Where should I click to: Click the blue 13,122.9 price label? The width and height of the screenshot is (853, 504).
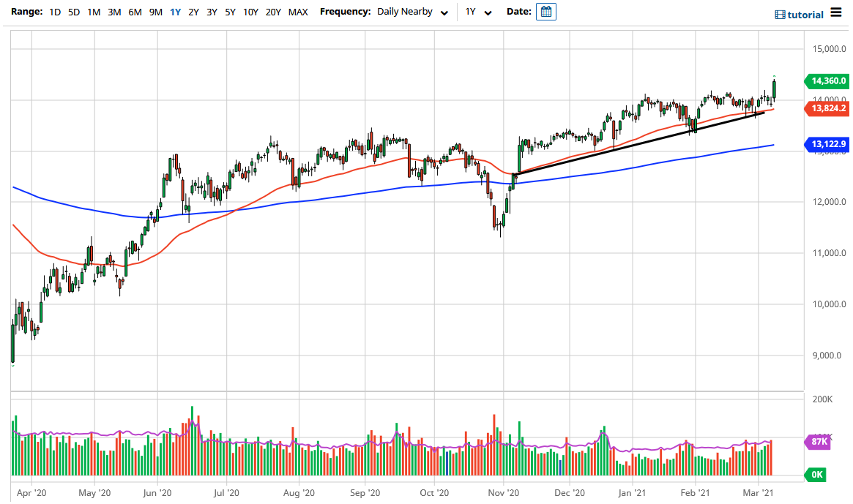(x=827, y=145)
